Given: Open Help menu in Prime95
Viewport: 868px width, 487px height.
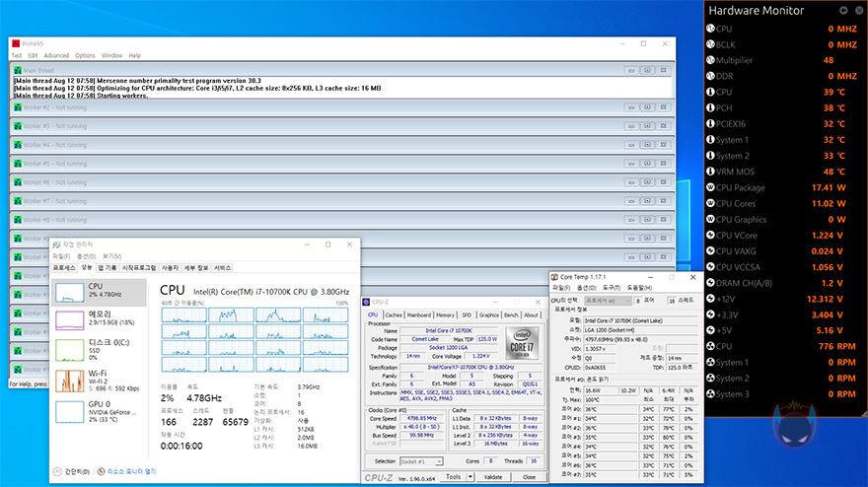Looking at the screenshot, I should [135, 55].
